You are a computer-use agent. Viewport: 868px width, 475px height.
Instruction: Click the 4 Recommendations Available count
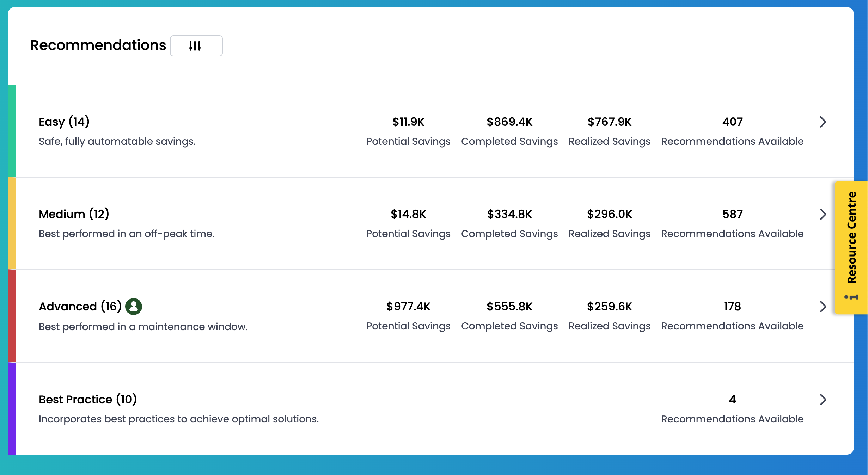pyautogui.click(x=732, y=400)
